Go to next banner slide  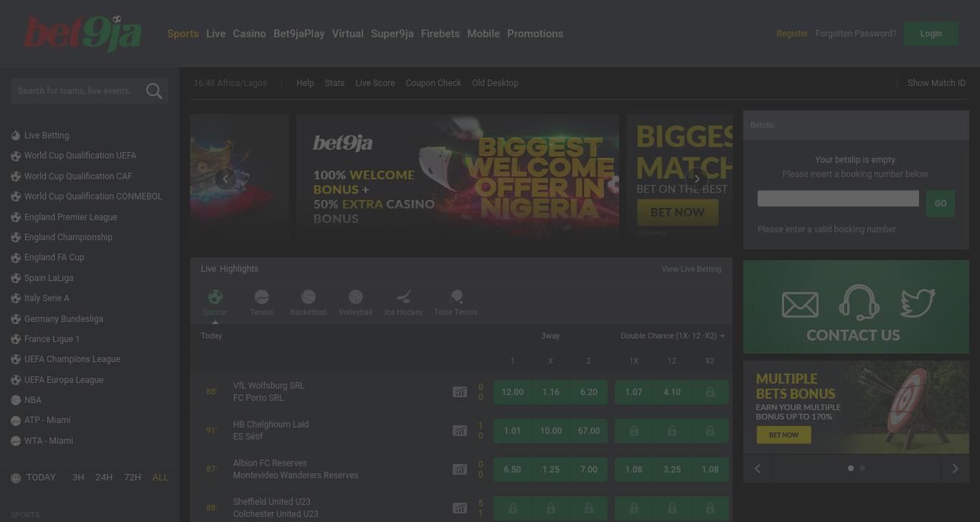[697, 179]
